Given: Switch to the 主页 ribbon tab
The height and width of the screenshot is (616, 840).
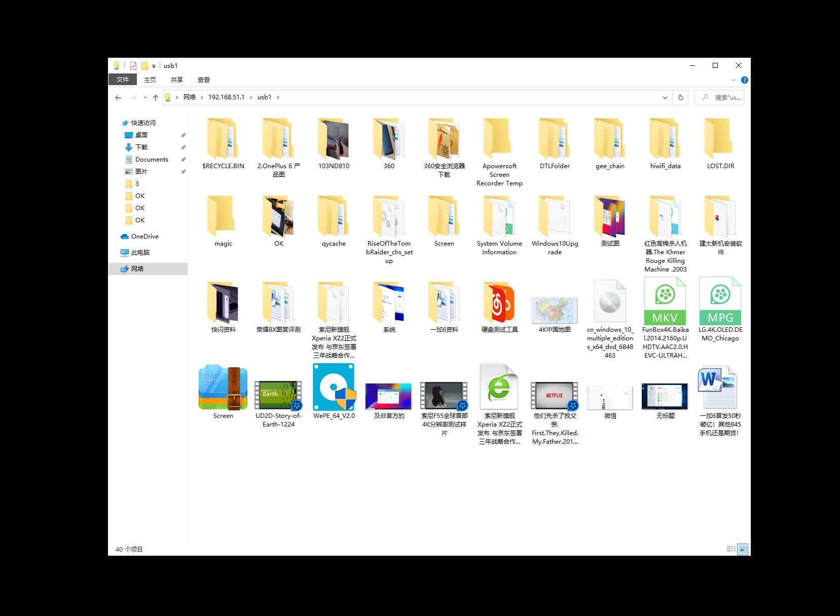Looking at the screenshot, I should point(150,80).
